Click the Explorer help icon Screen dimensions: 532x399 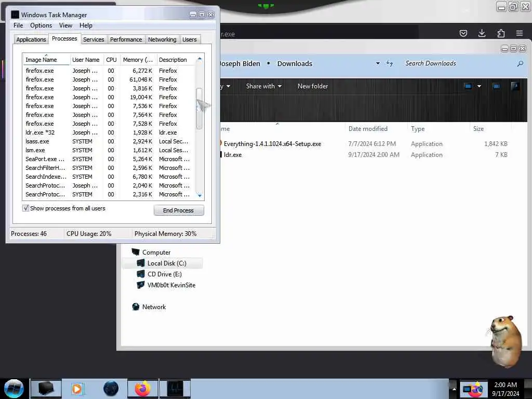click(x=515, y=86)
